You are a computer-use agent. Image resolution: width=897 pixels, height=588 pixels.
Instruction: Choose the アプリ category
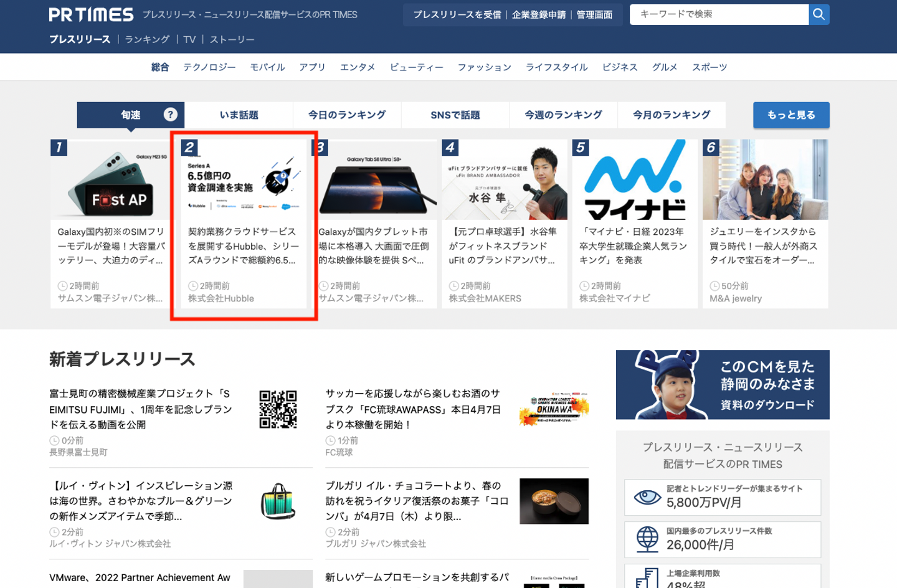(x=312, y=67)
